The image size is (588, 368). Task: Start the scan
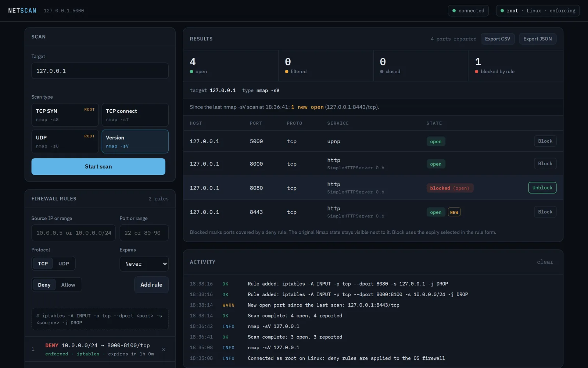click(98, 167)
